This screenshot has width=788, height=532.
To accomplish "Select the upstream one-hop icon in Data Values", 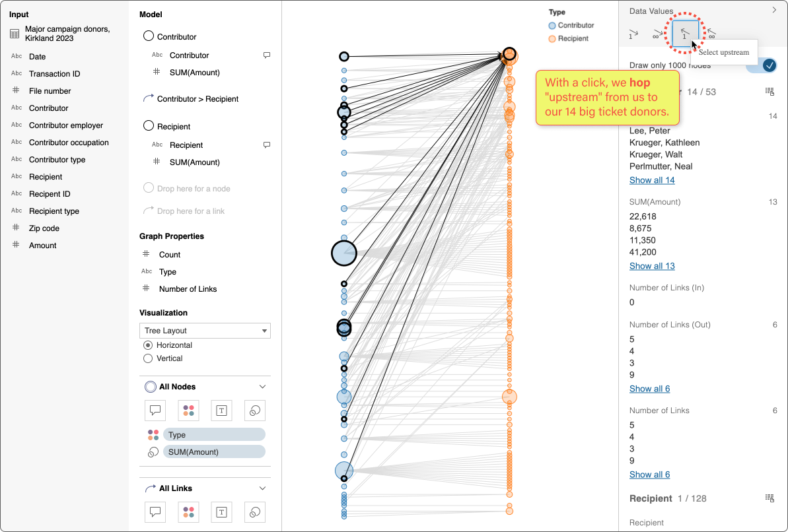I will point(684,33).
